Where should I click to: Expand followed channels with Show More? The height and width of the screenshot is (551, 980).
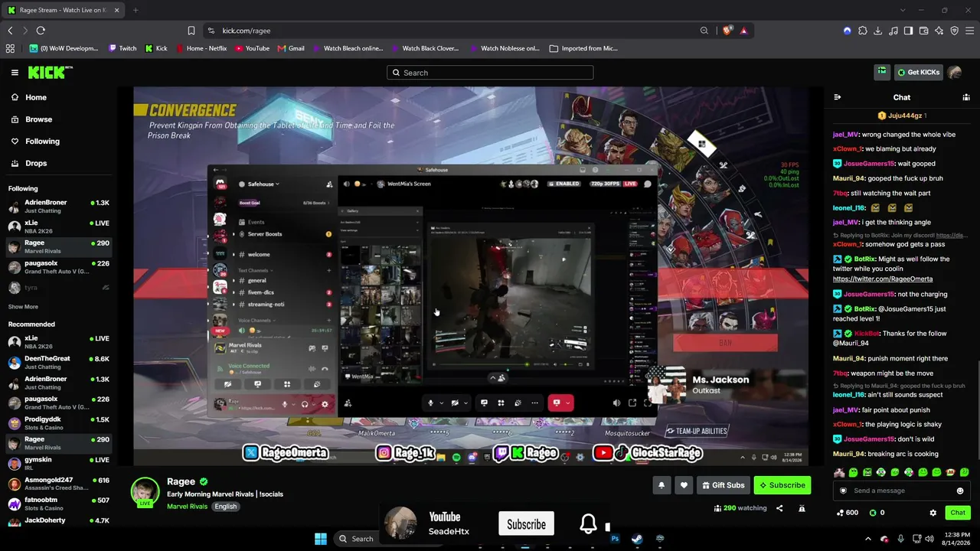pos(23,307)
